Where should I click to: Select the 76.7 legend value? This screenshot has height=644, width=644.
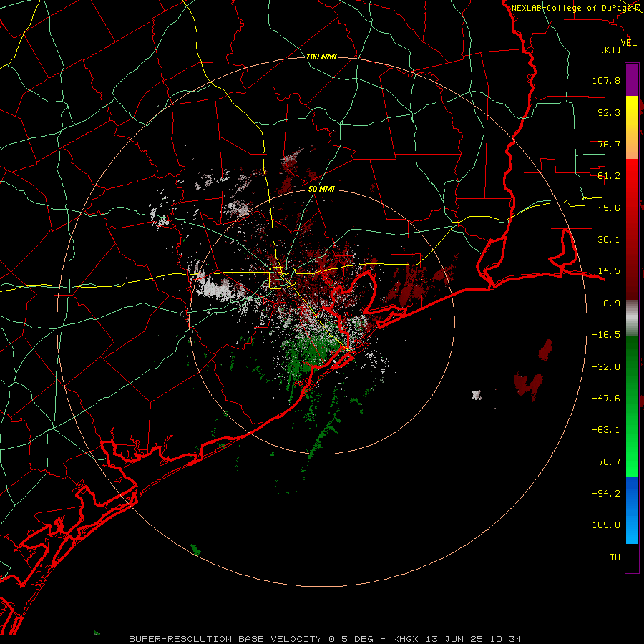click(609, 144)
